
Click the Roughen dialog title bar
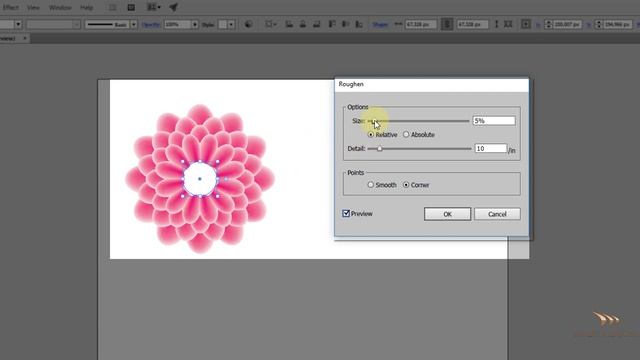[431, 84]
